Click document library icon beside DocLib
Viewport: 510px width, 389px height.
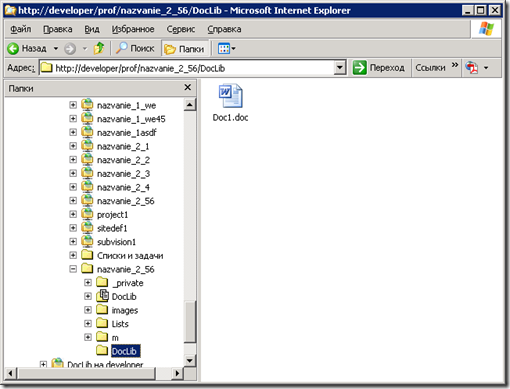102,296
